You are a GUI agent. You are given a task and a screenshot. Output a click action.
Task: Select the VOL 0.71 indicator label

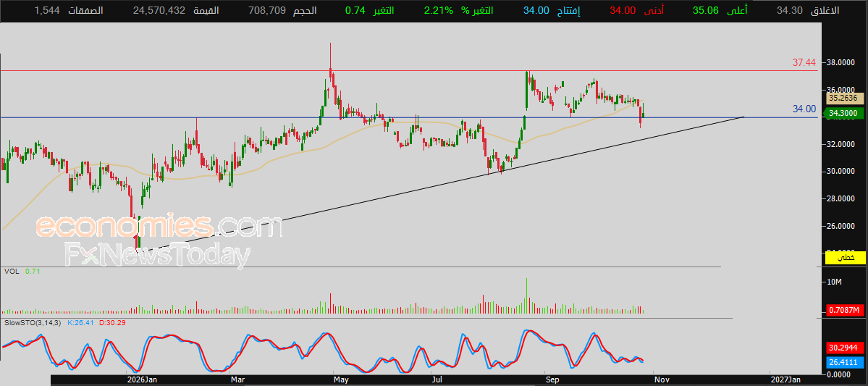click(x=22, y=272)
